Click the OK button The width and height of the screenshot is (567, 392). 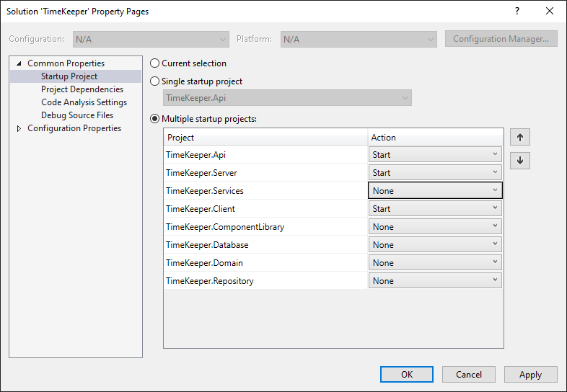406,374
